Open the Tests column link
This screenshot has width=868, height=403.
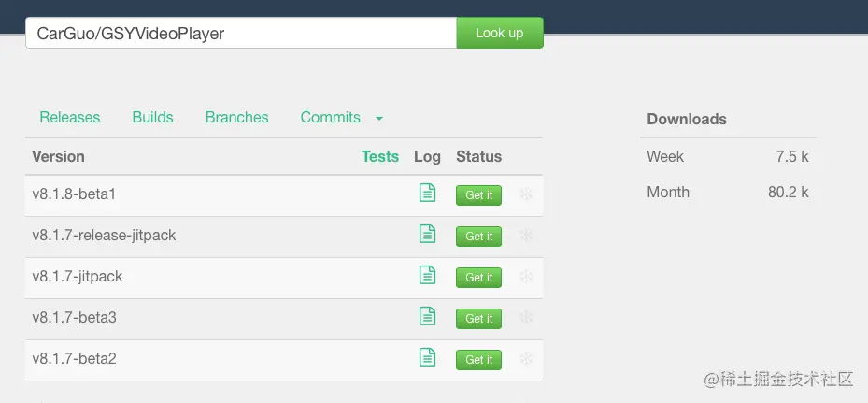[x=380, y=157]
